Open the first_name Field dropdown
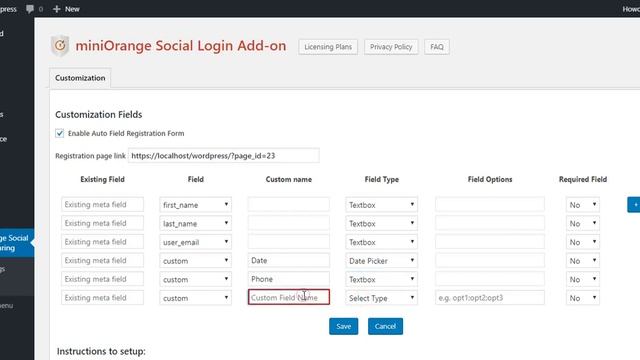Viewport: 640px width, 360px height. 196,204
